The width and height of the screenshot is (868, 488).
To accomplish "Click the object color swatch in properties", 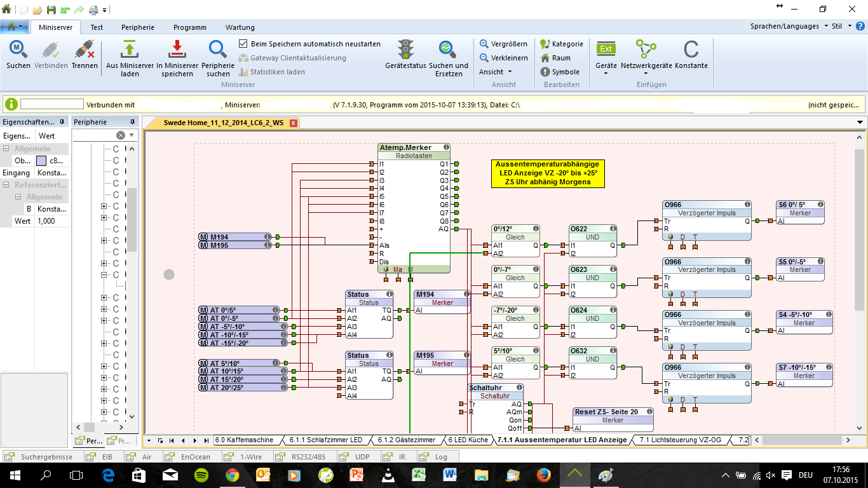I will click(41, 161).
